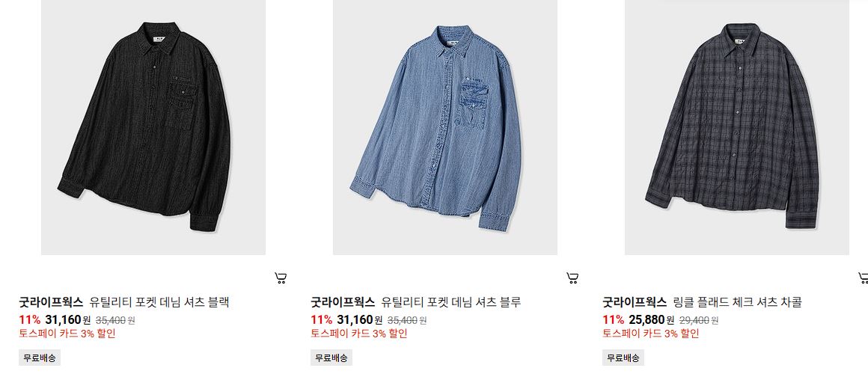Add black denim shirt to cart

pos(281,278)
